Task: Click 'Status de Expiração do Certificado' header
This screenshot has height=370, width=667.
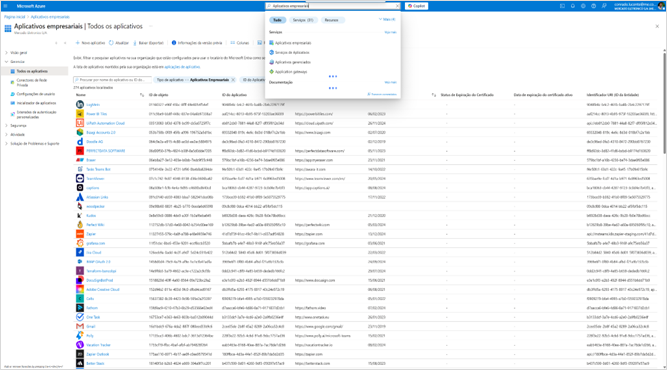Action: coord(467,95)
